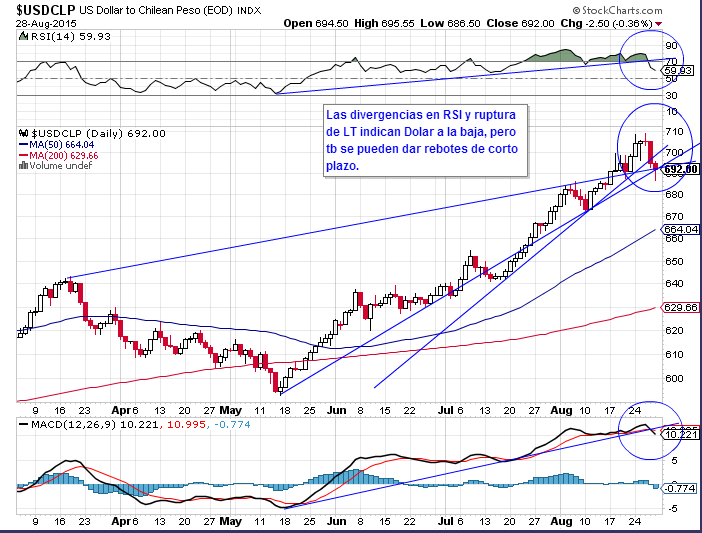Click the $USDCLP (Daily) 692.00 legend text
Viewport: 702px width, 533px height.
[x=98, y=133]
